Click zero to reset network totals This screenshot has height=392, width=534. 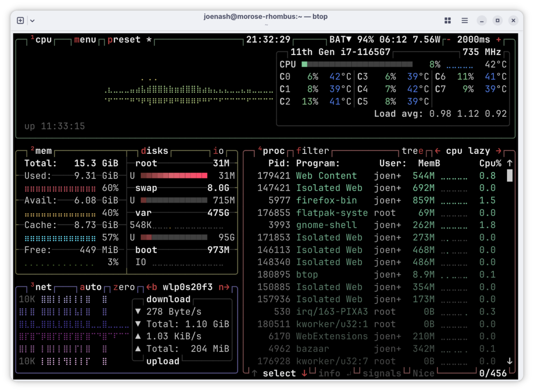124,287
